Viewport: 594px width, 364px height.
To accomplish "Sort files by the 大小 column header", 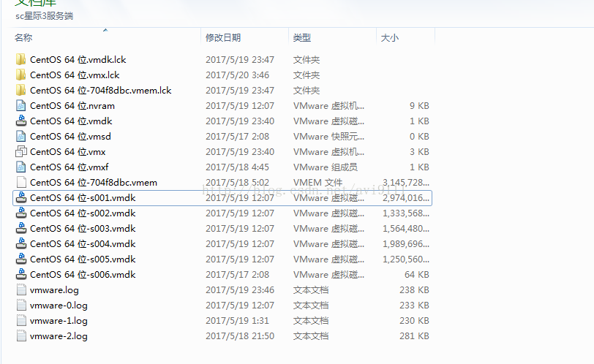I will [389, 38].
